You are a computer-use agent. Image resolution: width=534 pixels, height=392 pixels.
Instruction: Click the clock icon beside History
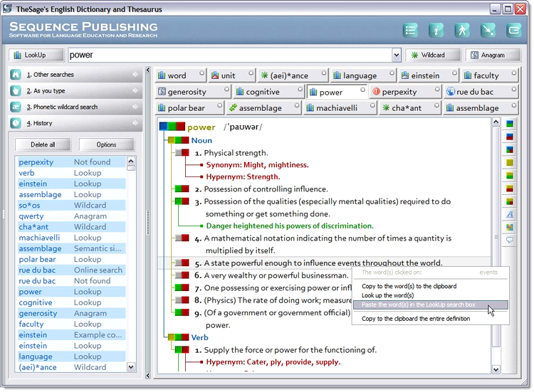point(16,123)
